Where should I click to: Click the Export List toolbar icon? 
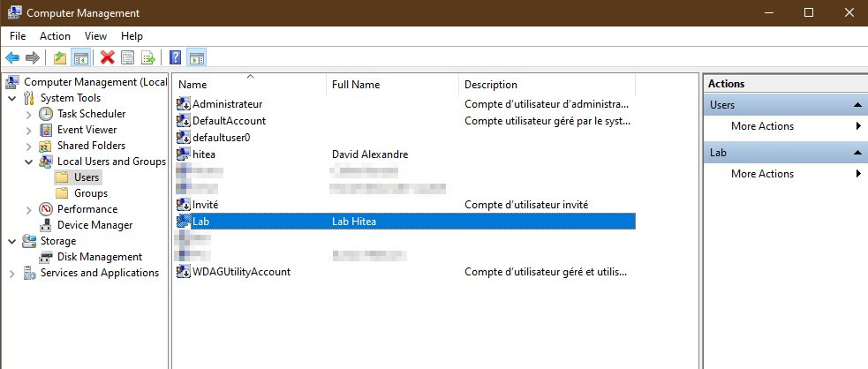(x=147, y=57)
